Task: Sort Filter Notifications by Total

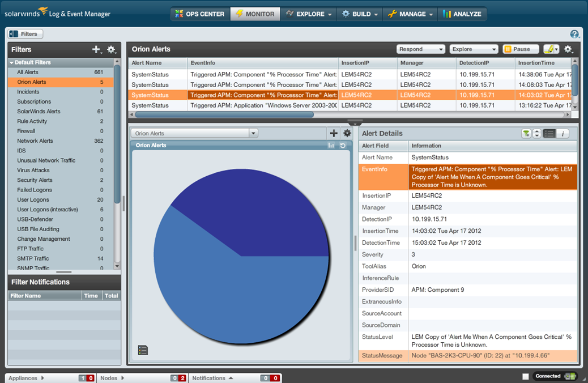Action: (x=112, y=296)
